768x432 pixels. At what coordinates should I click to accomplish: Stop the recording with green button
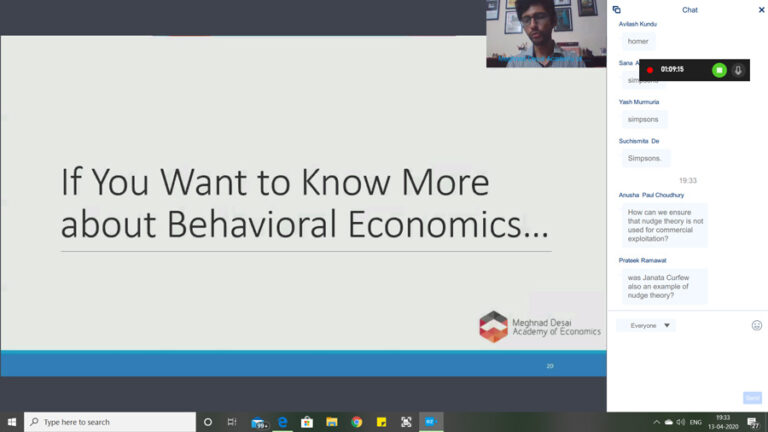719,70
